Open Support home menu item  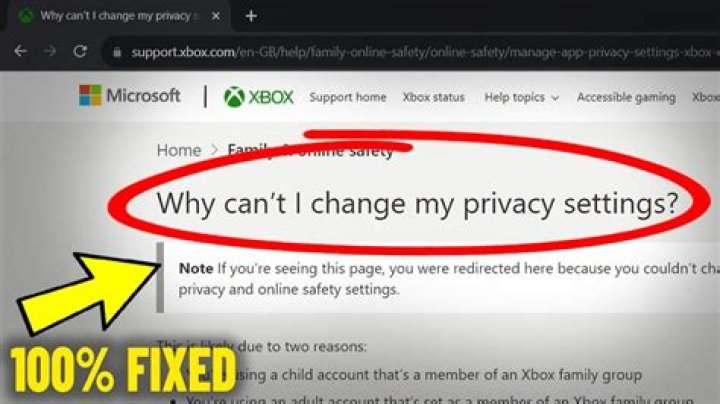(348, 97)
